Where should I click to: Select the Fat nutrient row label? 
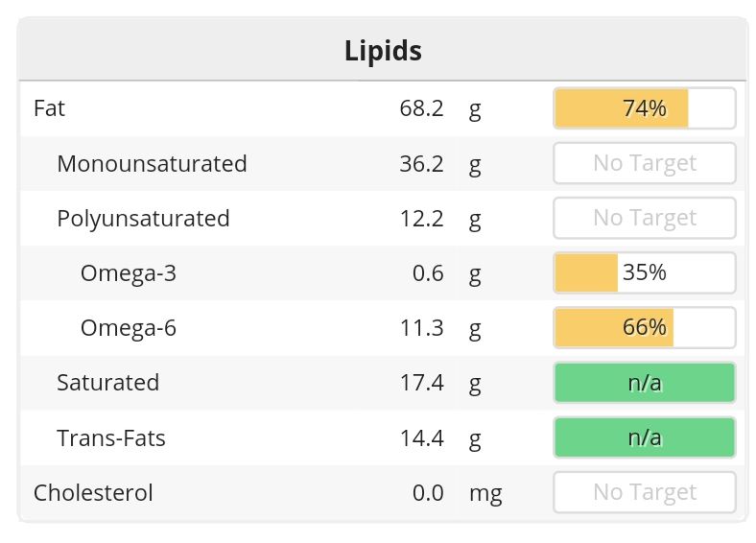50,108
